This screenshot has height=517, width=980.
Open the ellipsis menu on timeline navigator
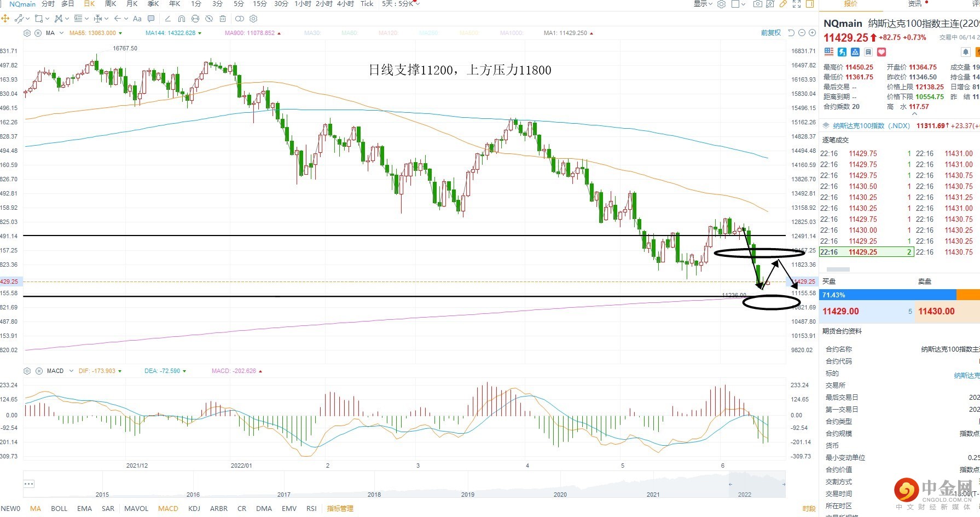(29, 484)
